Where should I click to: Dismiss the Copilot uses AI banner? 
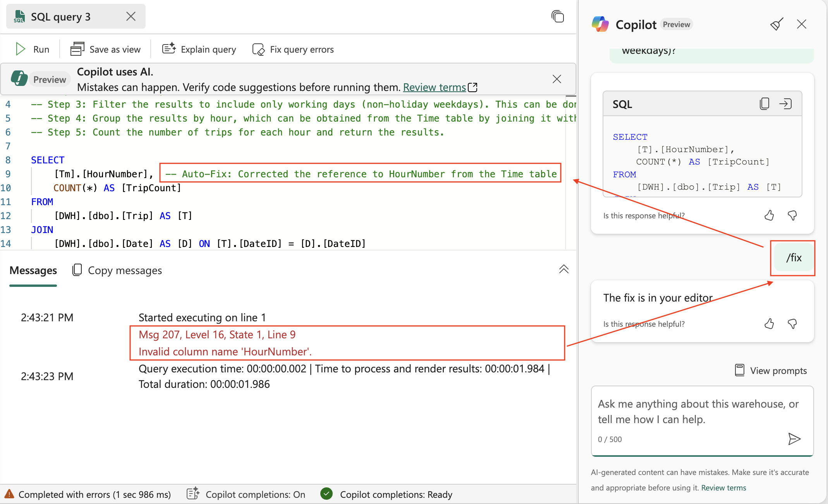tap(557, 79)
